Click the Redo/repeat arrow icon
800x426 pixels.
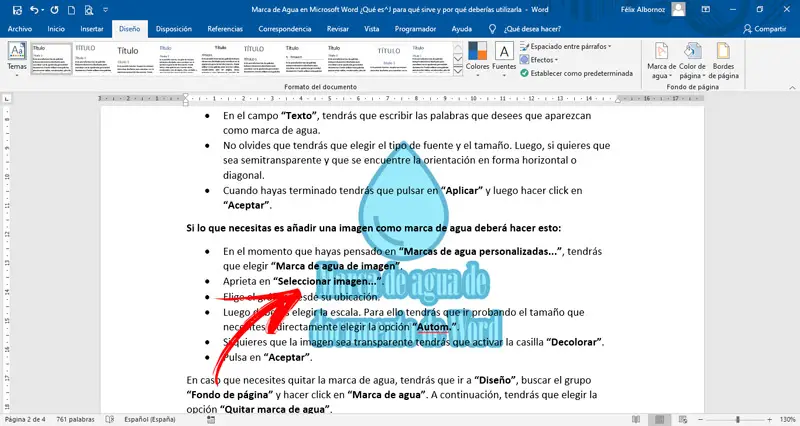[55, 10]
